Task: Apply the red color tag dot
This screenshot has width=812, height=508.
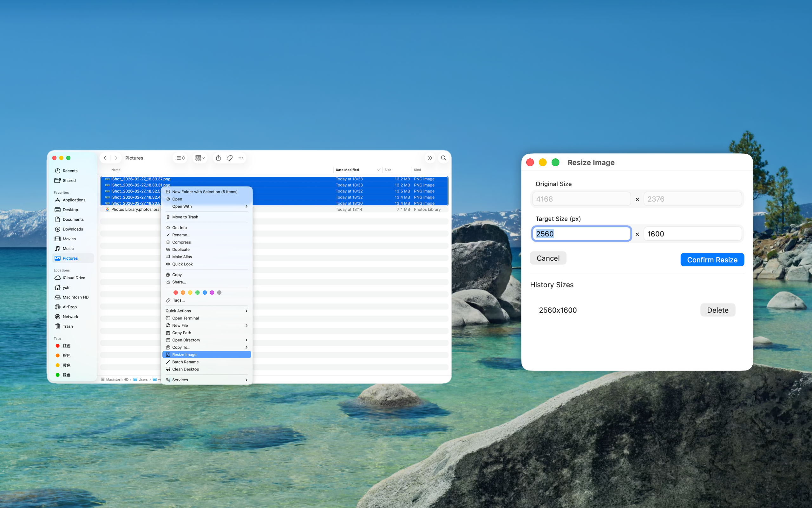Action: [x=175, y=293]
